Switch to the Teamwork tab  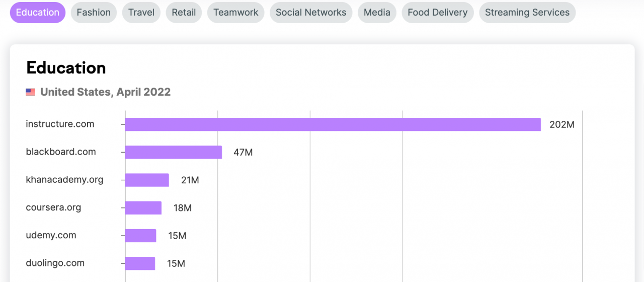pyautogui.click(x=235, y=13)
